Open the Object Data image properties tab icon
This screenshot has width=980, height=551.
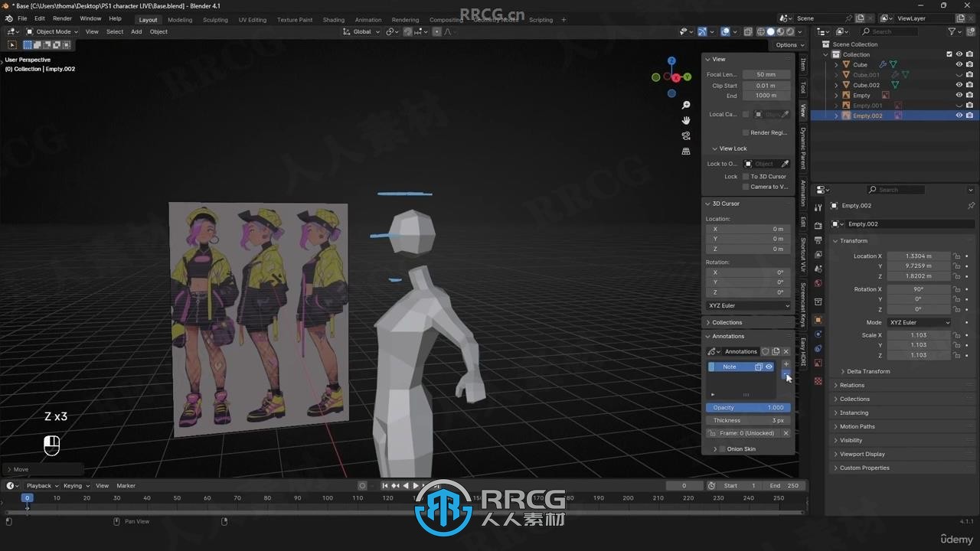(x=818, y=364)
